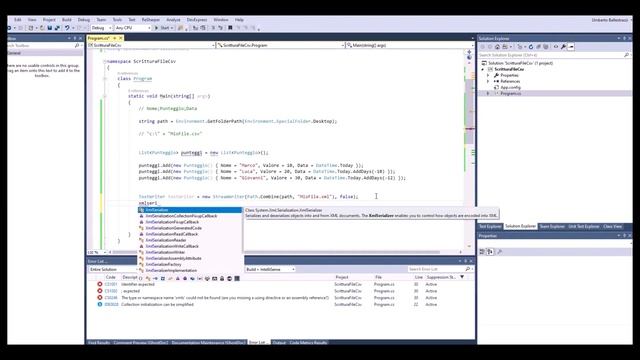Select XmlSerializationFixupCallback completion item
640x360 pixels.
coord(190,222)
